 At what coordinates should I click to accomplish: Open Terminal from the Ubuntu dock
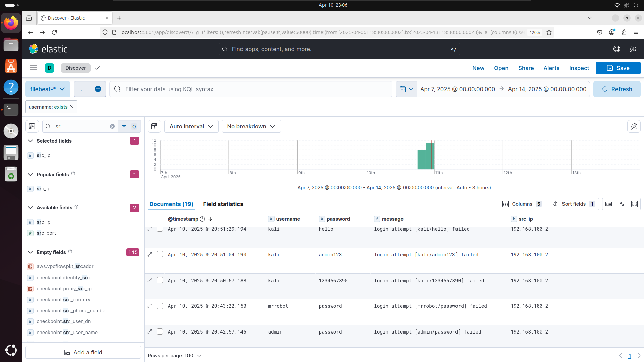11,109
